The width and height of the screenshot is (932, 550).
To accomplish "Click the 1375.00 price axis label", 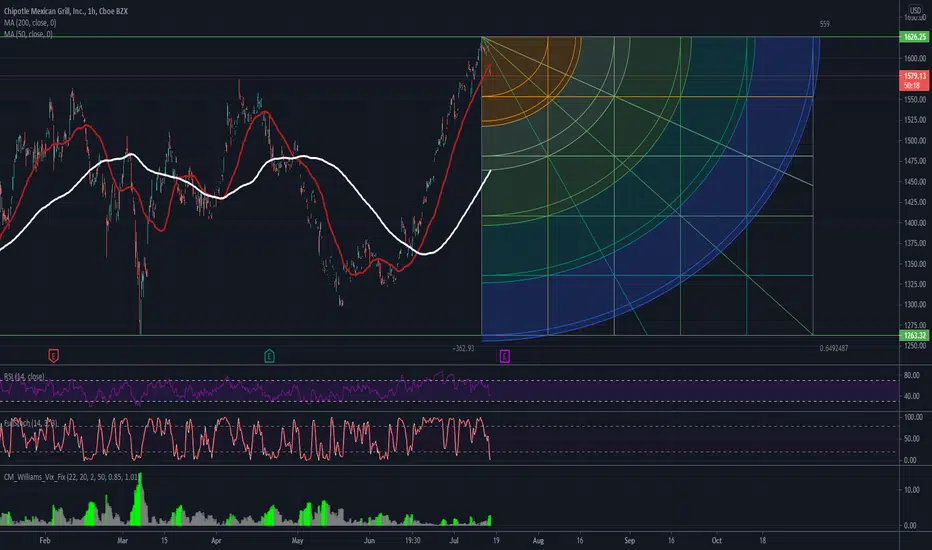I will [x=915, y=243].
